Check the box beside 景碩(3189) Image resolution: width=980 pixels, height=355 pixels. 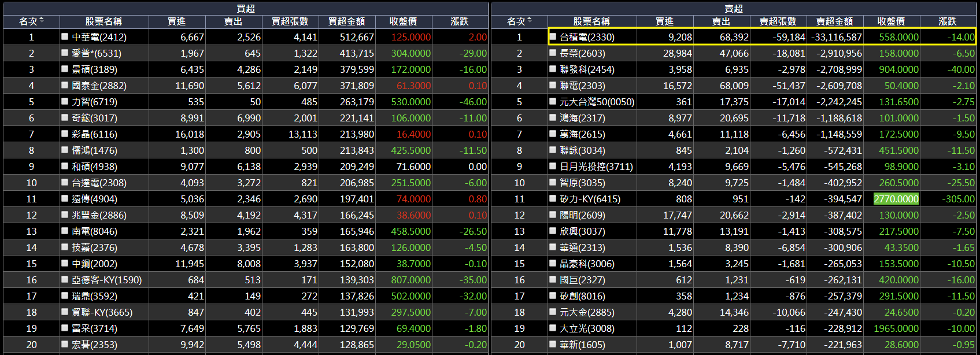(65, 69)
